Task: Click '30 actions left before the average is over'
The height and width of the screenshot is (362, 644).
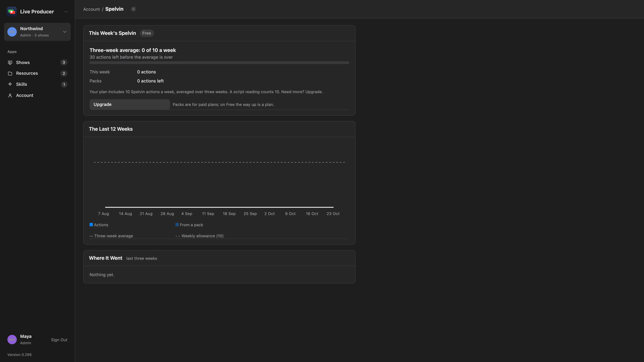Action: coord(131,57)
